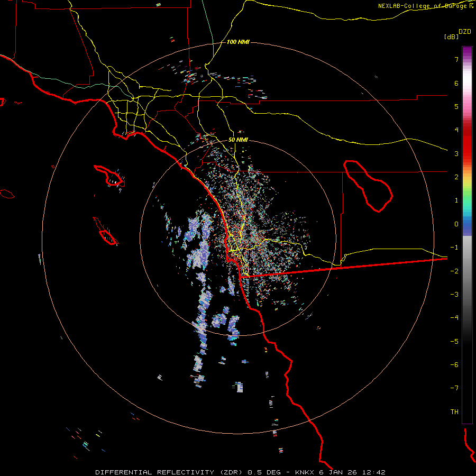This screenshot has height=476, width=476.
Task: Click the 7 tick label on scale
Action: point(456,59)
